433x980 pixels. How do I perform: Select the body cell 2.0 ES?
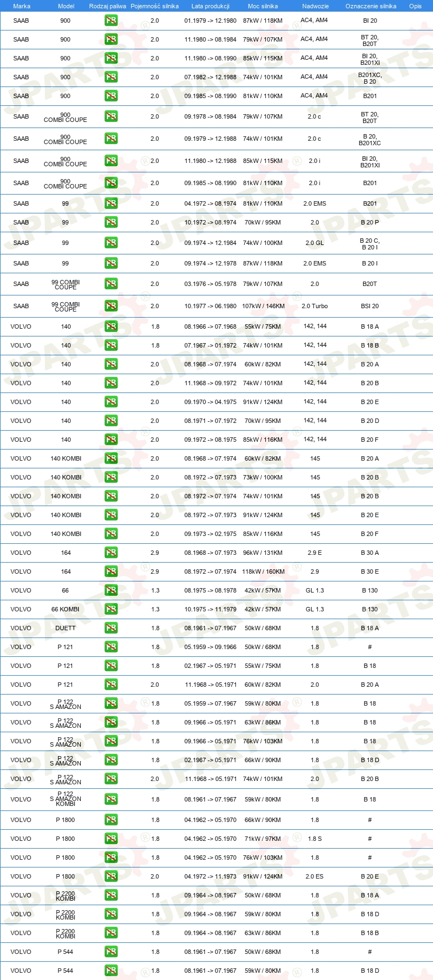click(x=315, y=876)
